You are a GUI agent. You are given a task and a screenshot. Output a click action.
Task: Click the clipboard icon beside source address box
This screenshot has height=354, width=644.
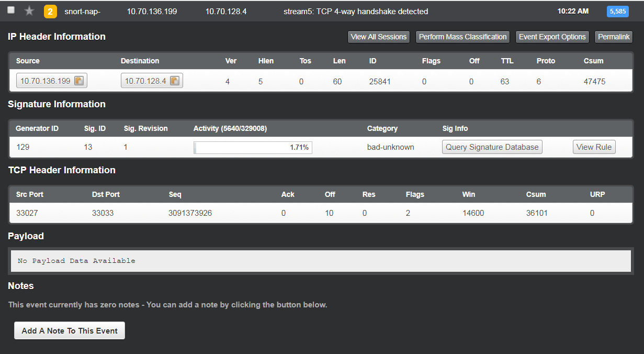(x=78, y=81)
